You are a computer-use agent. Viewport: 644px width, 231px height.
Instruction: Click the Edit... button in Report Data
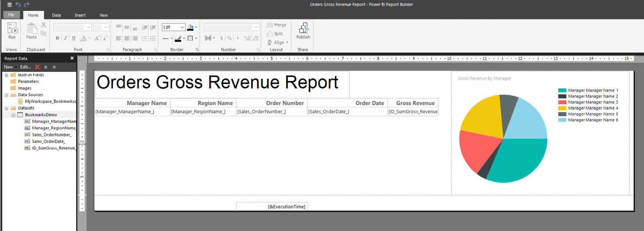coord(26,67)
